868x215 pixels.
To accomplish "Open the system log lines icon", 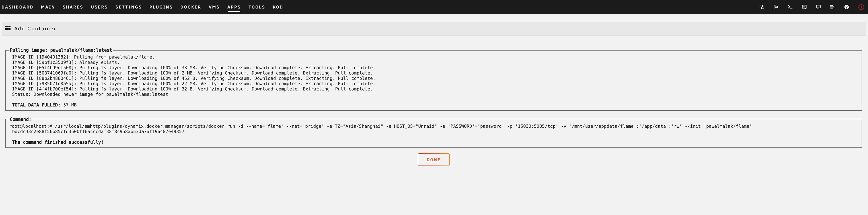I will click(832, 7).
